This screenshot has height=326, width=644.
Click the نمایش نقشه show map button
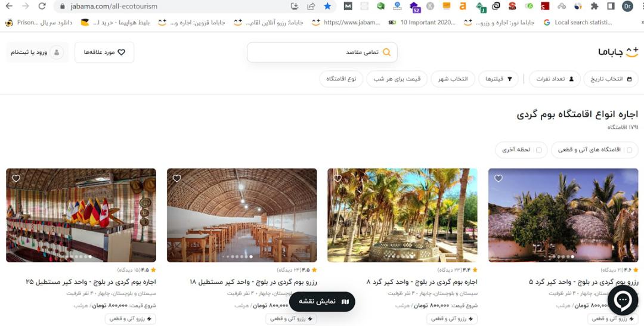click(323, 302)
